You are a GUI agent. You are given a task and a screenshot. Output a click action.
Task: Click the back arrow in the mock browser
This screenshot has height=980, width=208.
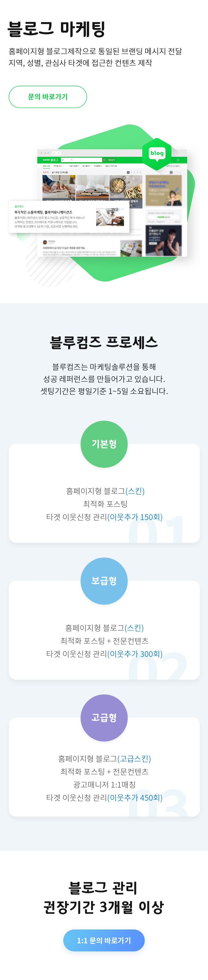point(54,153)
